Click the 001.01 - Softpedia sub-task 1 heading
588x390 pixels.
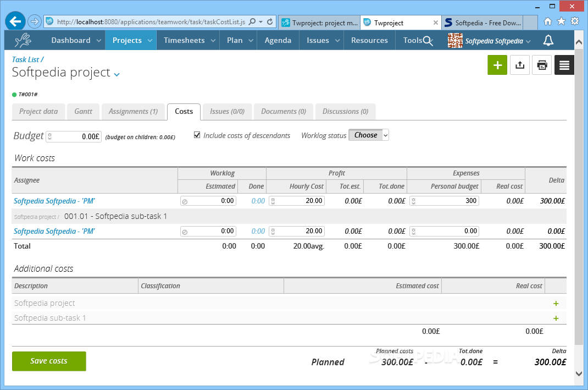click(x=115, y=216)
